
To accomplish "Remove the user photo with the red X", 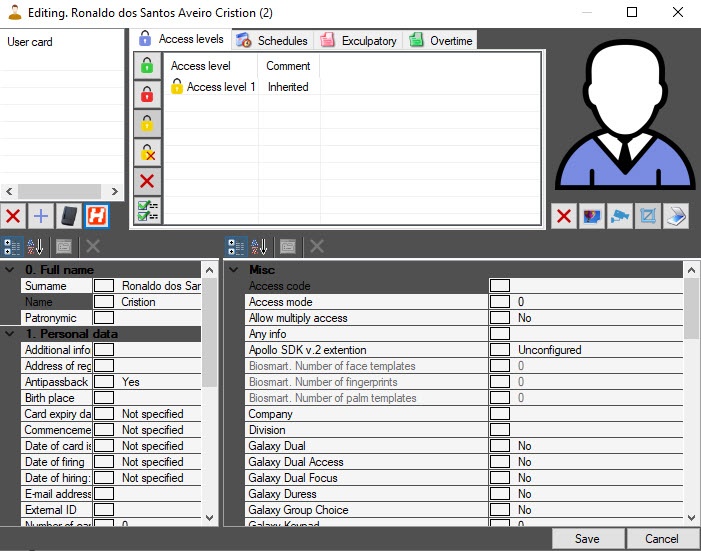I will (564, 216).
